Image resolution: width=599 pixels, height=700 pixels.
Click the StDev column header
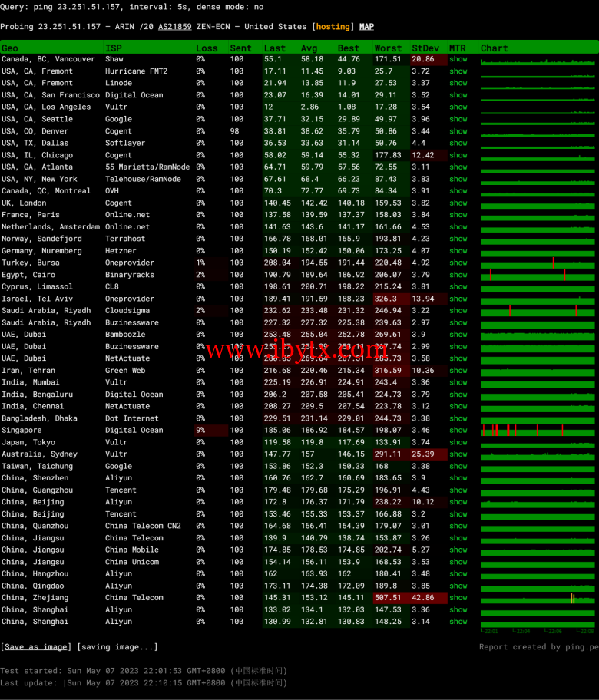(x=425, y=48)
